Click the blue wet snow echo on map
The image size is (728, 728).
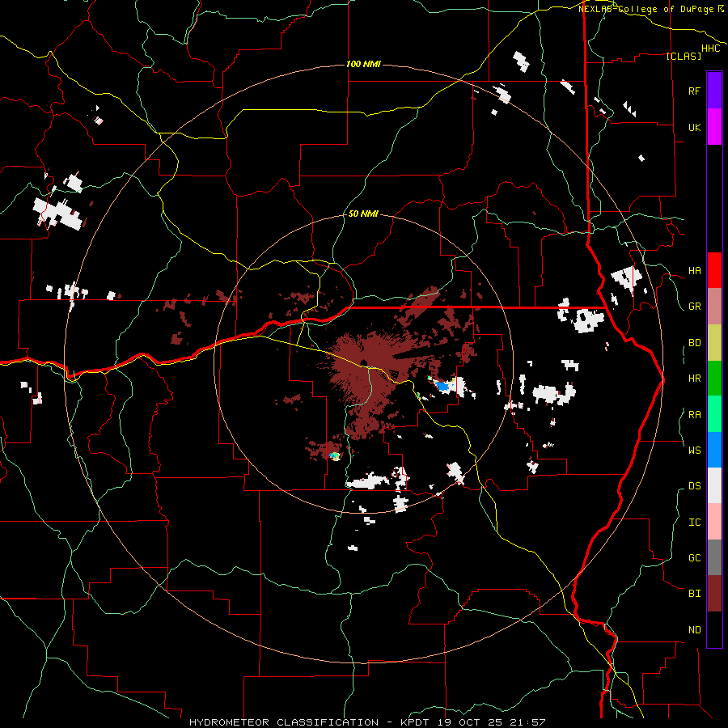tap(443, 386)
